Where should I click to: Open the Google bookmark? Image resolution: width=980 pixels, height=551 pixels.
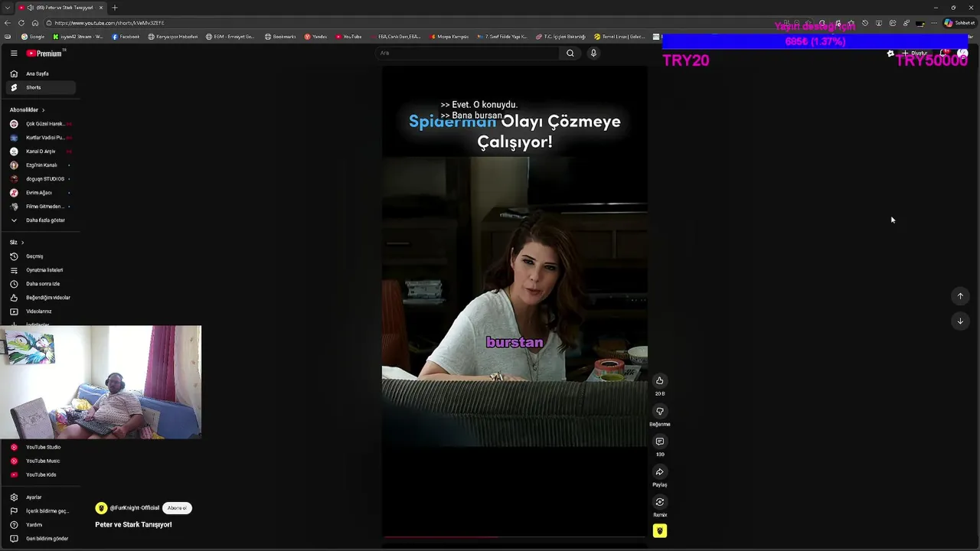(33, 37)
